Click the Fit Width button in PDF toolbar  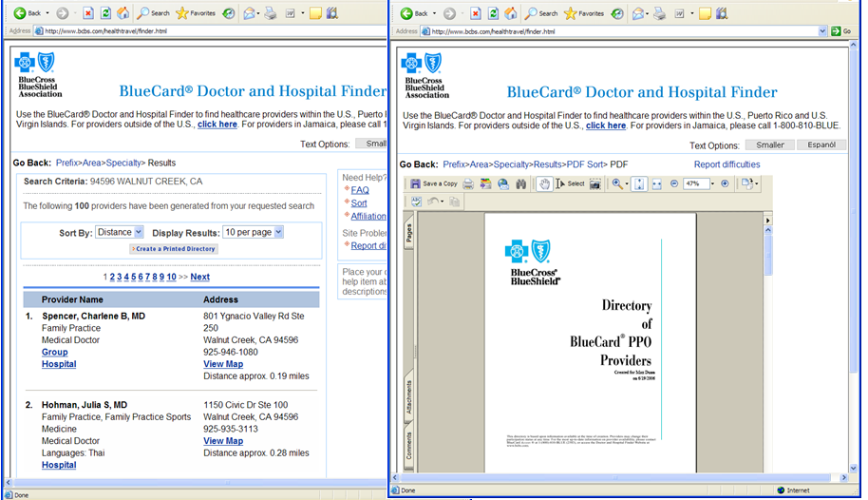pos(656,183)
